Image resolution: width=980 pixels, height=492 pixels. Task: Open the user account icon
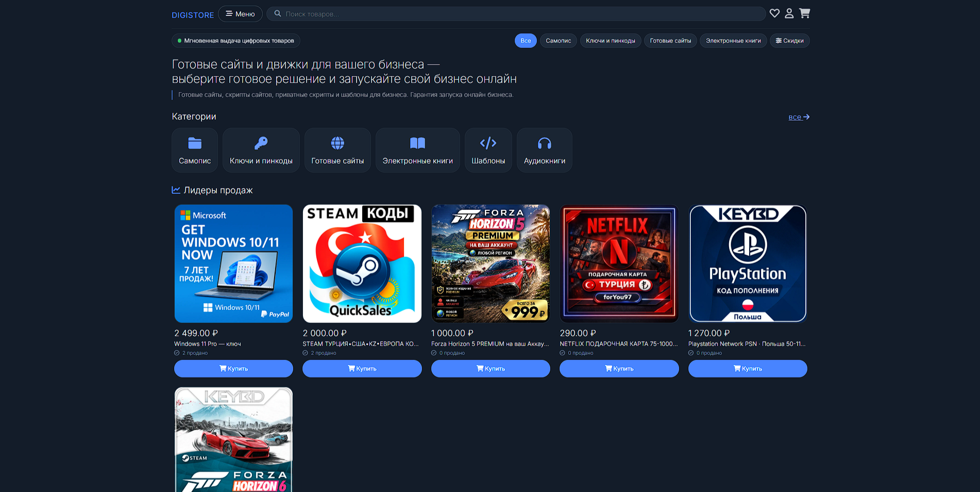pyautogui.click(x=789, y=13)
